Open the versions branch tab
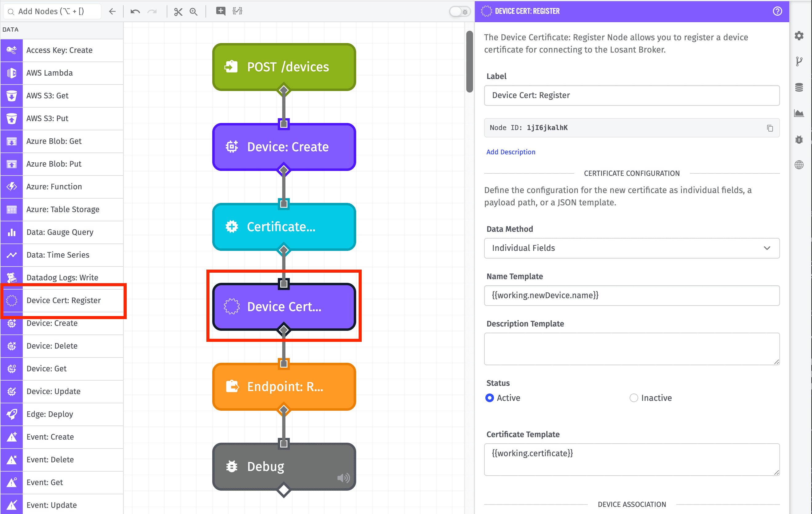This screenshot has height=514, width=812. tap(799, 61)
